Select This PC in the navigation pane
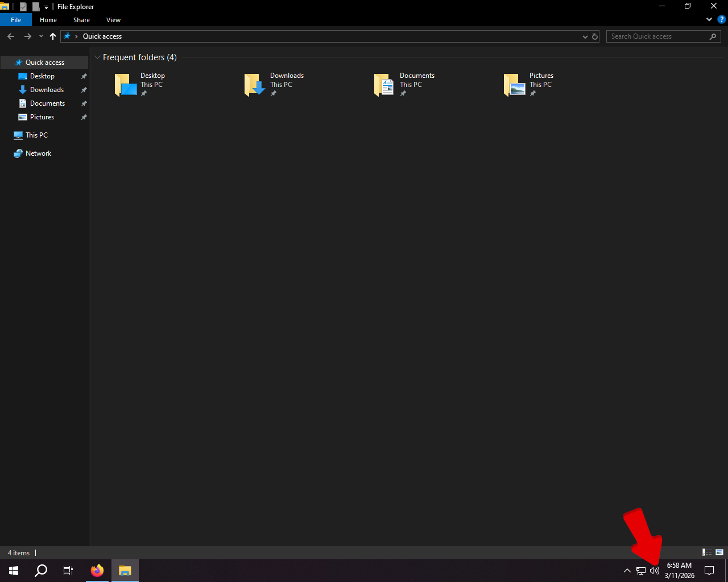This screenshot has height=582, width=728. coord(36,135)
